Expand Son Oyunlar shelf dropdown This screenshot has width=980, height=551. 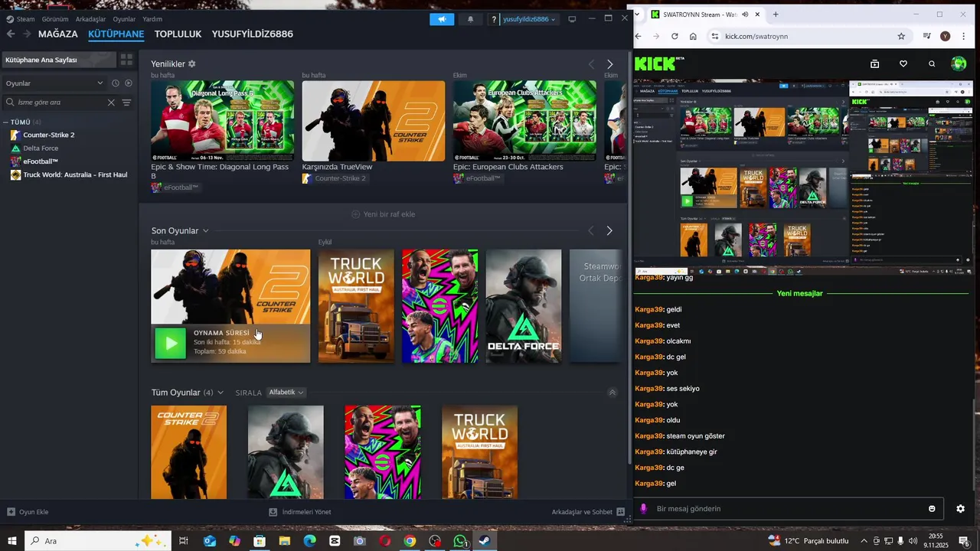point(205,231)
